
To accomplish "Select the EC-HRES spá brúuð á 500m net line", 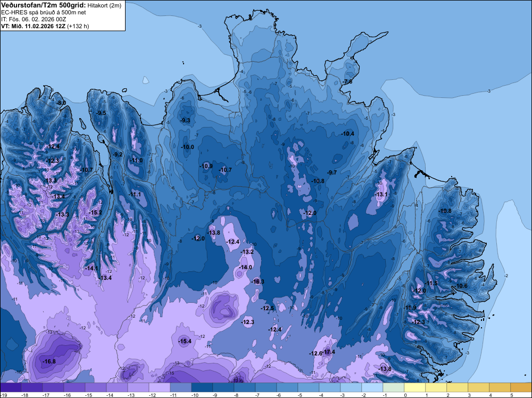I will pos(44,12).
